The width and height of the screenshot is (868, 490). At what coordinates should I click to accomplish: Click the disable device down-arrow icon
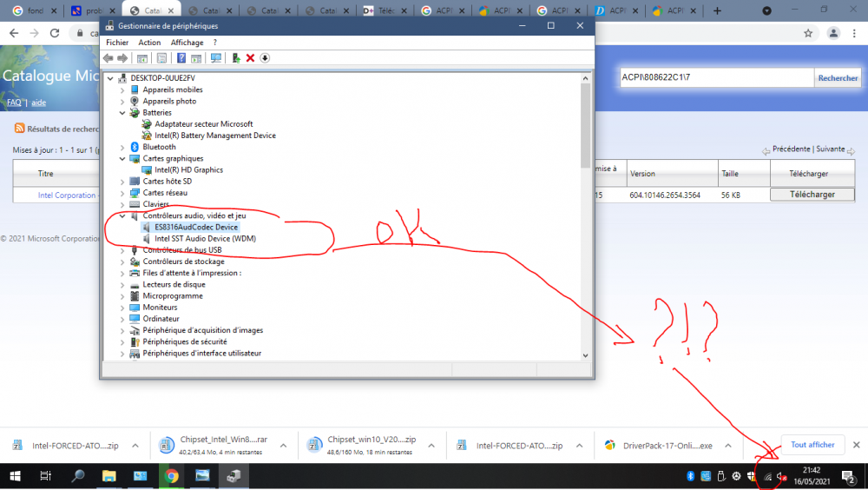coord(265,58)
